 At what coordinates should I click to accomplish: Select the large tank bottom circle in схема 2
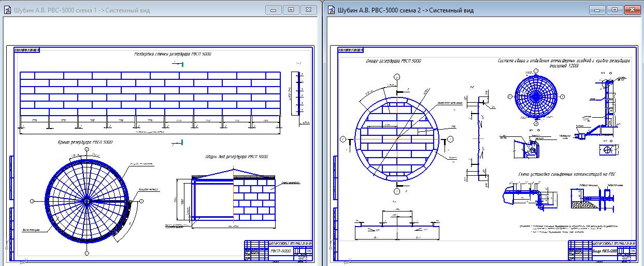(x=397, y=139)
